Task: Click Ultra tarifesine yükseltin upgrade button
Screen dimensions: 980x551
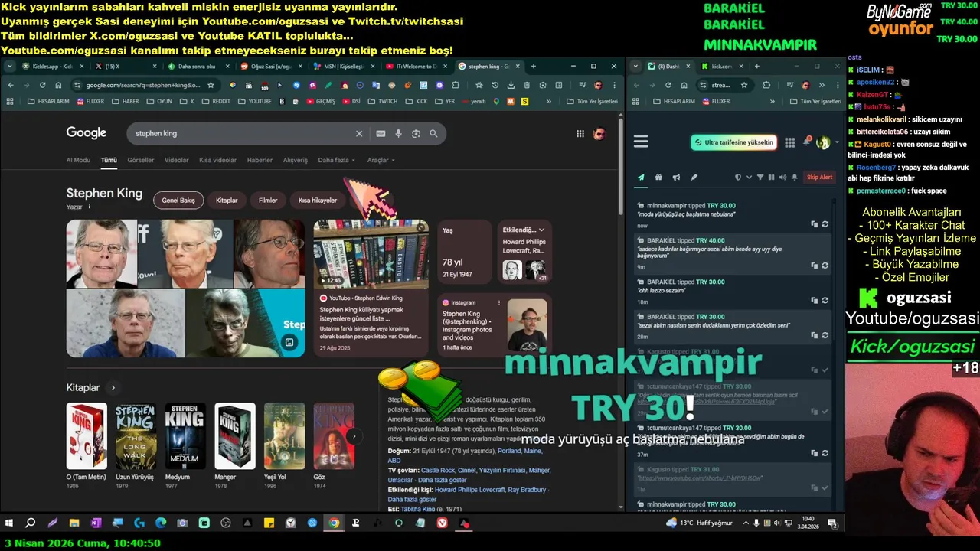Action: (x=734, y=142)
